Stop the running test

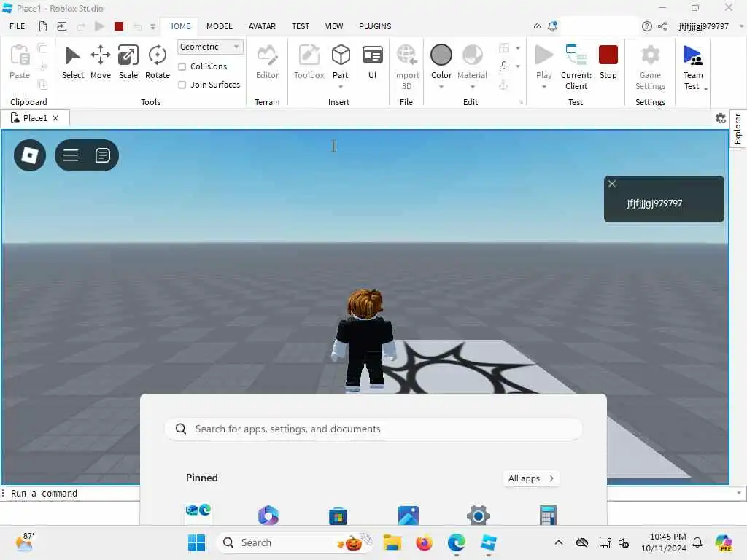[x=608, y=62]
